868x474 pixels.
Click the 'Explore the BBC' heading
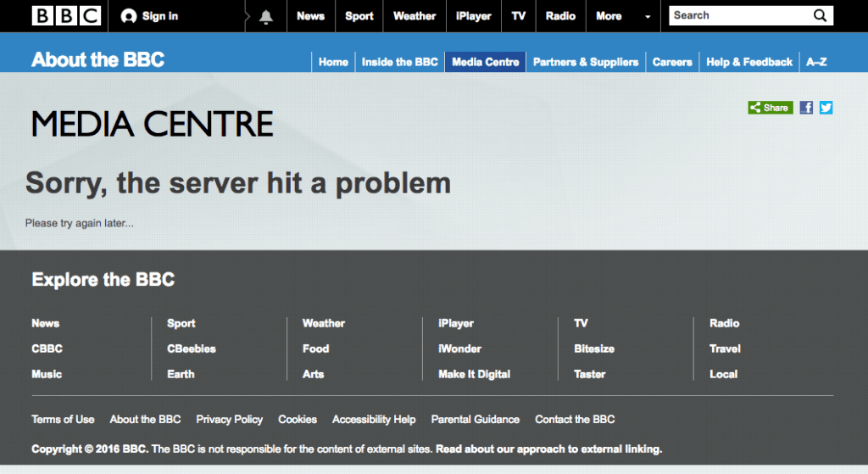pyautogui.click(x=103, y=280)
